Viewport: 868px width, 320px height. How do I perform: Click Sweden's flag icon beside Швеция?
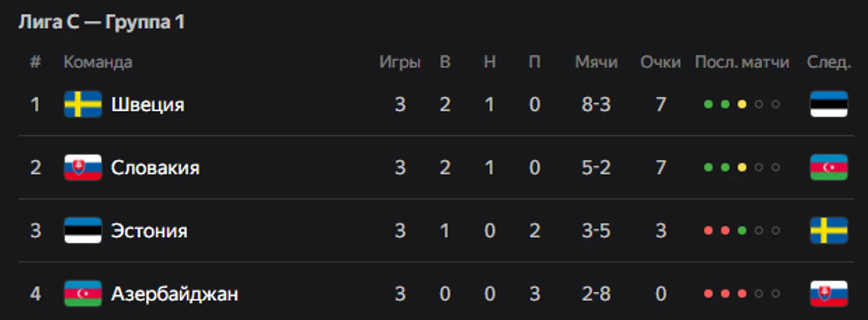(83, 105)
